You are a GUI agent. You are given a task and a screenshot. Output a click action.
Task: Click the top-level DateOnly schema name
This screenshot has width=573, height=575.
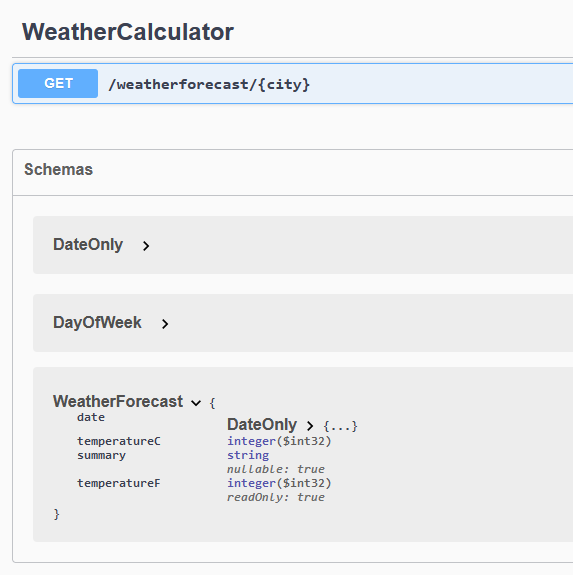pos(88,245)
